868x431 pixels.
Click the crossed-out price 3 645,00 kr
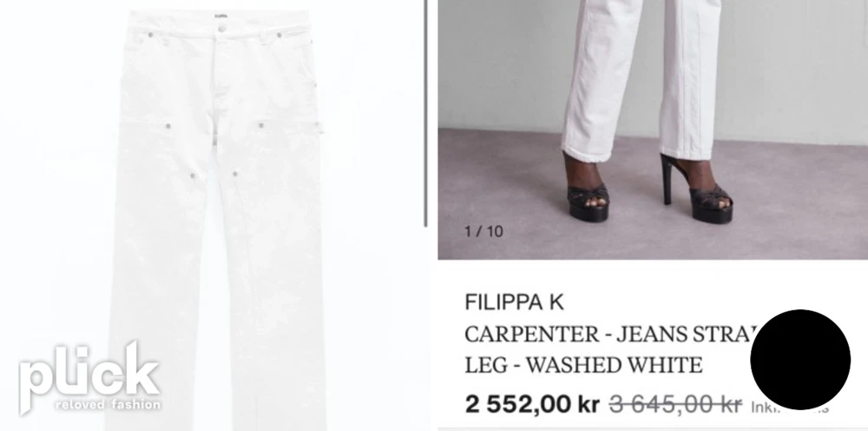(x=675, y=405)
